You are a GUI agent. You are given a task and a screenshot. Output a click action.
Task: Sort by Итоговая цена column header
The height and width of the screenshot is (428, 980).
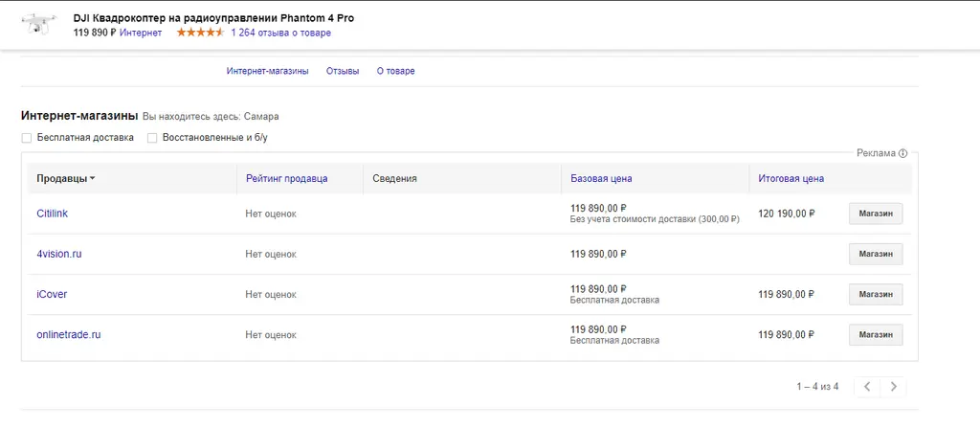point(791,179)
